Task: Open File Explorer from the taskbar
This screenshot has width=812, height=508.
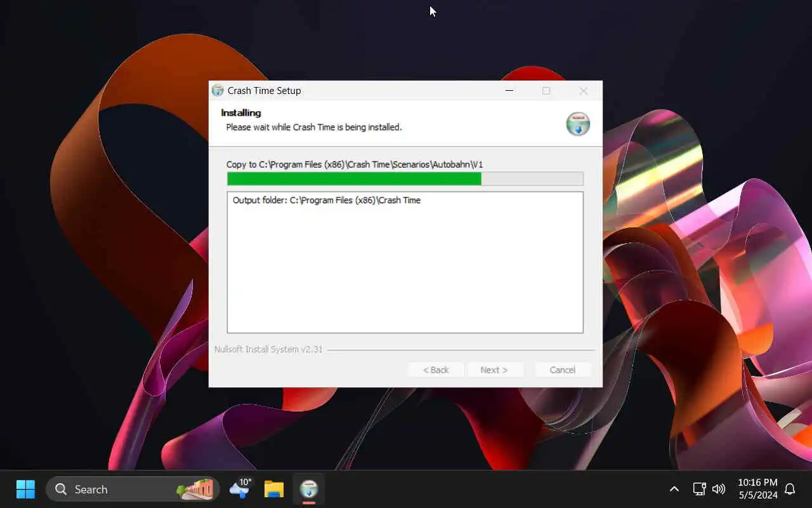Action: 274,489
